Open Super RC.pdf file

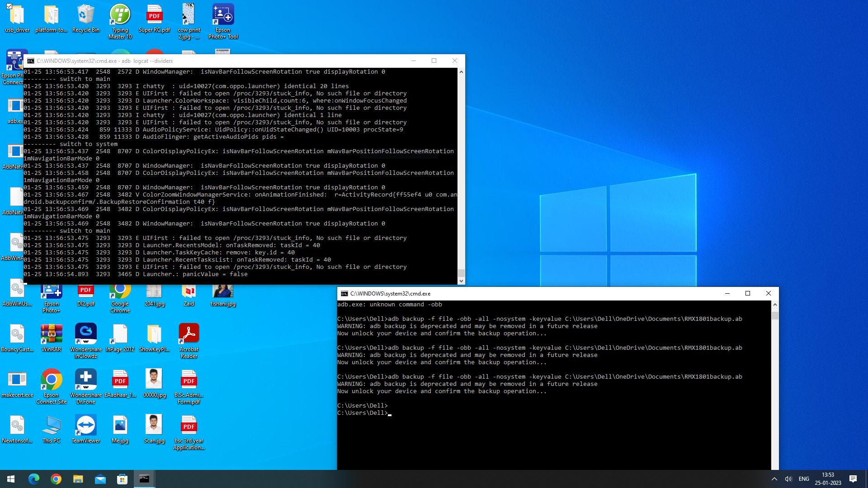click(154, 19)
